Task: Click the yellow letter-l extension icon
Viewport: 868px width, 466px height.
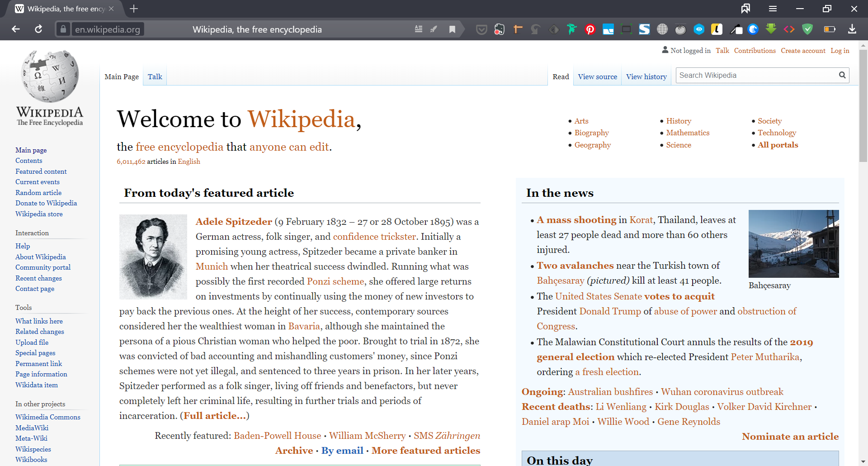Action: 717,29
